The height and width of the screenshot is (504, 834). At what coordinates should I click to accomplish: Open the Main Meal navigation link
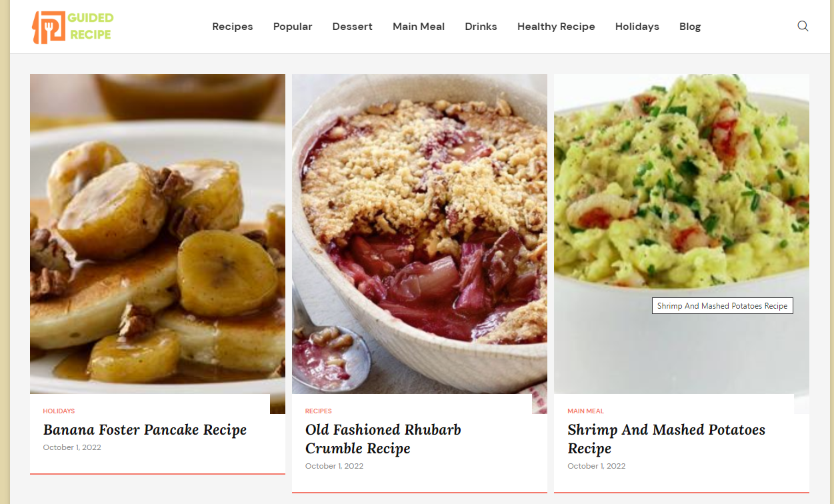[x=419, y=27]
